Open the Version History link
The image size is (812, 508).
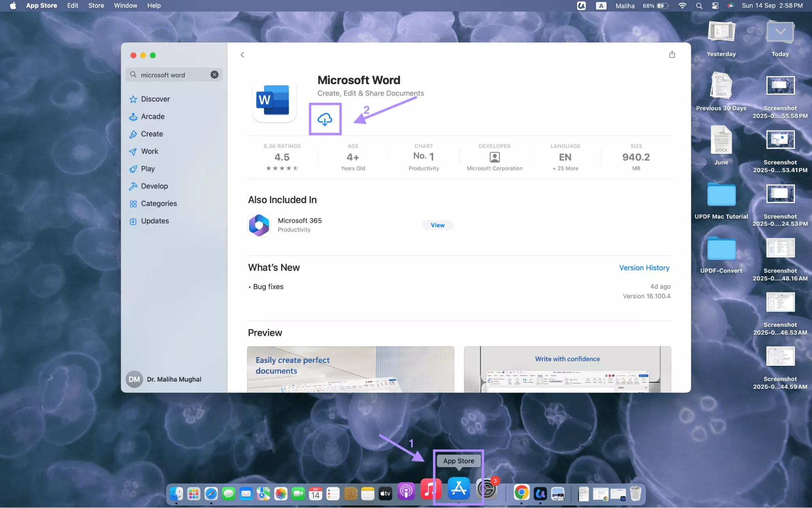pos(644,268)
